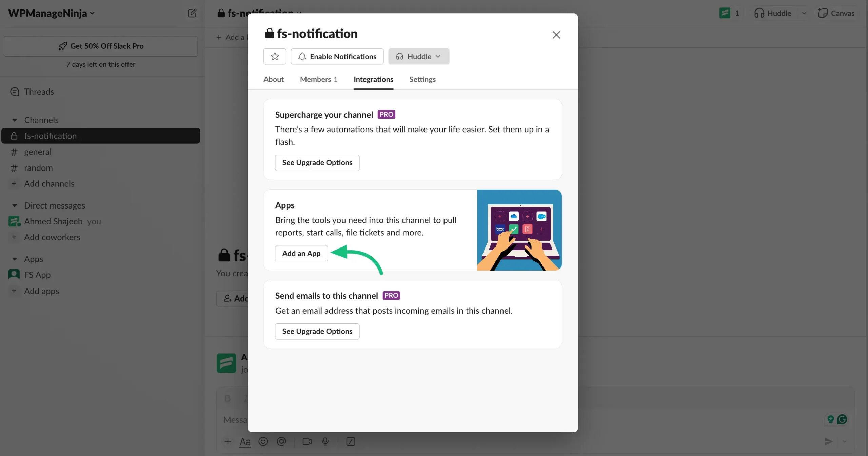Select the @ mention icon
Screen dimensions: 868x456
(282, 441)
